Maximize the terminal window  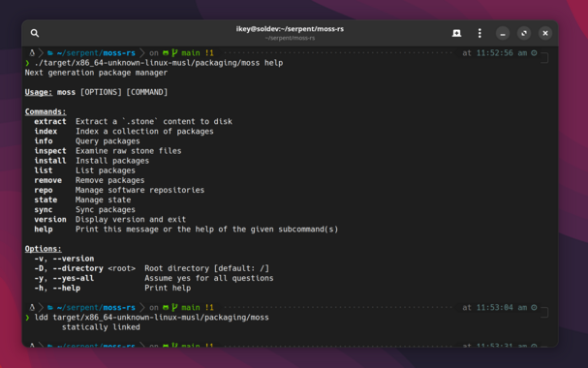click(x=524, y=33)
